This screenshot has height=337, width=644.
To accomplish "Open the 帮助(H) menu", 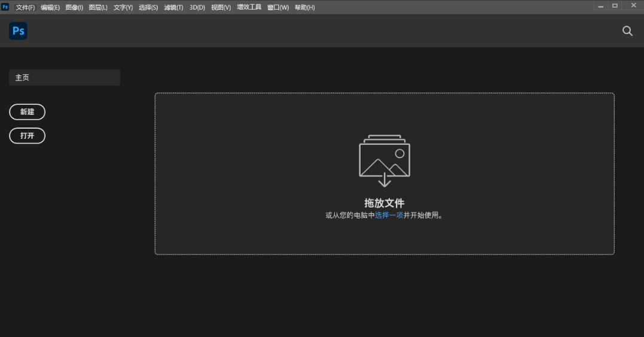I will tap(305, 7).
